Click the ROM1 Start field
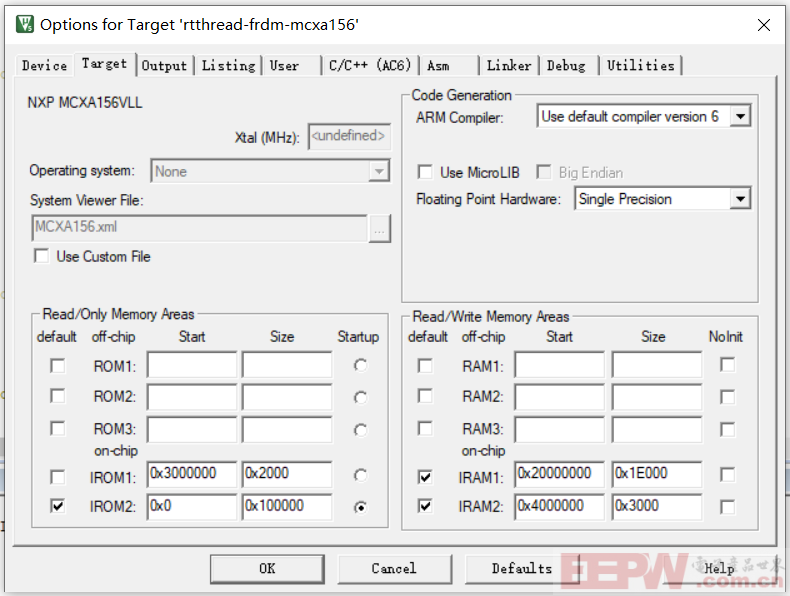The width and height of the screenshot is (790, 596). click(192, 365)
